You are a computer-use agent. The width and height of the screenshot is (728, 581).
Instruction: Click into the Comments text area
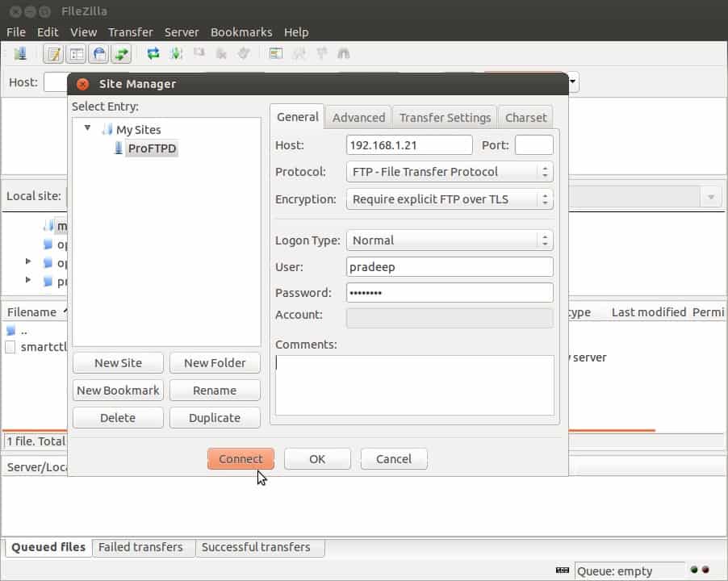click(414, 385)
